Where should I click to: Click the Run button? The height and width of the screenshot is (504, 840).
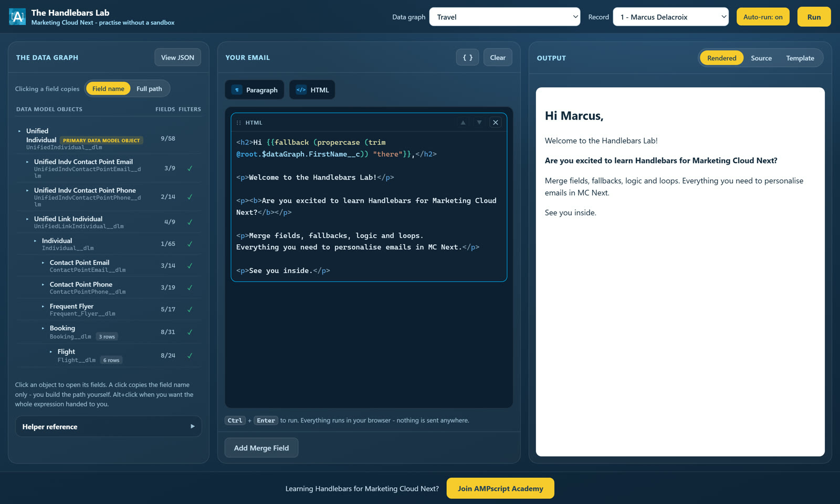coord(814,17)
